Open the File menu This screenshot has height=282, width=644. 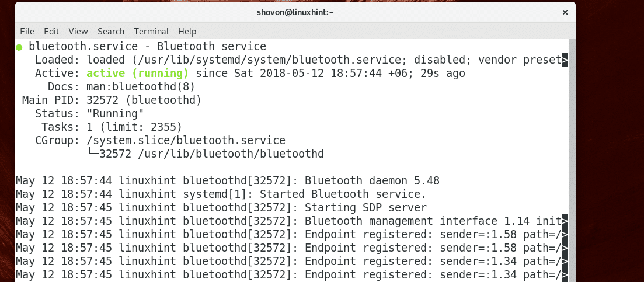tap(27, 31)
